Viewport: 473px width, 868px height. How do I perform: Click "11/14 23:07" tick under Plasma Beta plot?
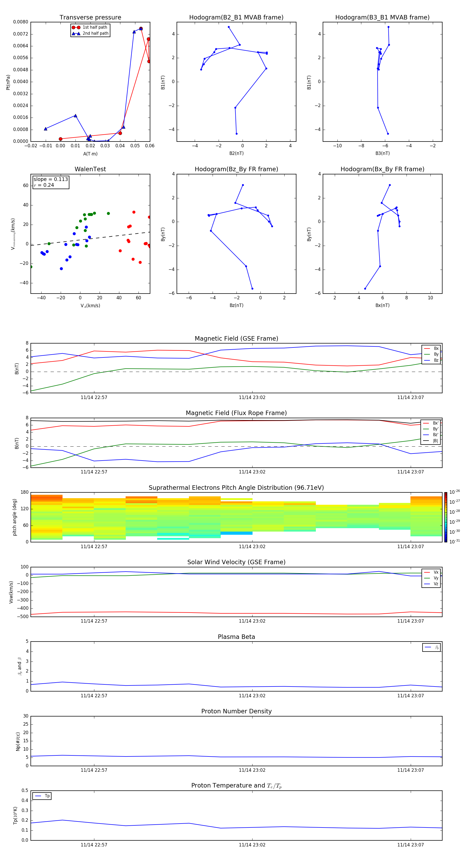coord(410,696)
